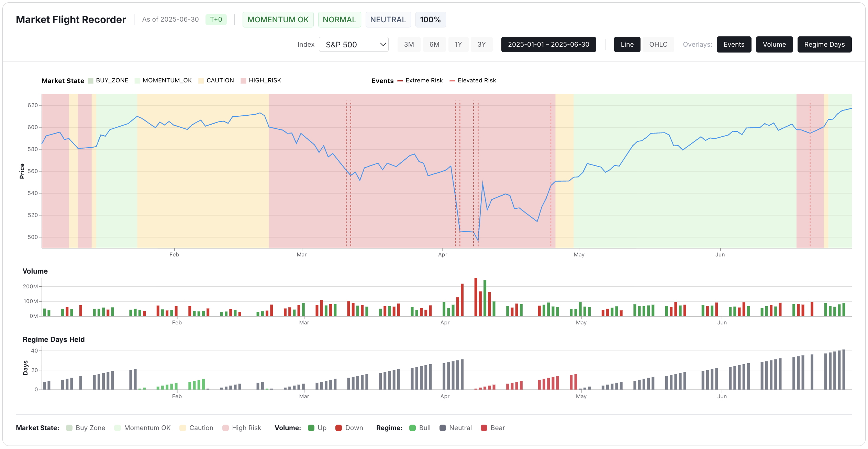Choose the 3Y time range

tap(481, 45)
